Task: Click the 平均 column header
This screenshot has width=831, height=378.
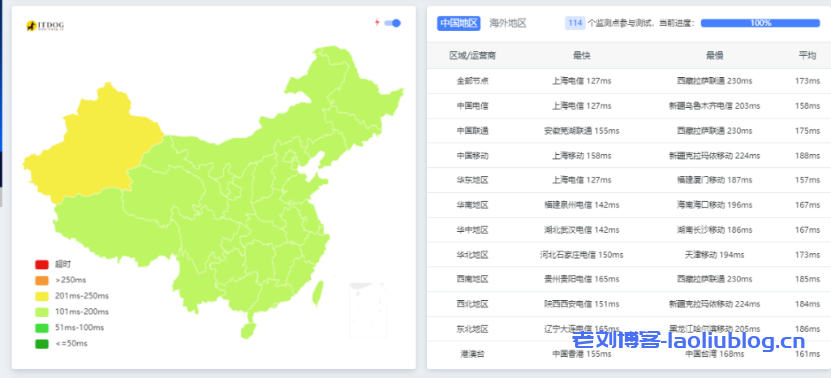Action: [x=807, y=56]
